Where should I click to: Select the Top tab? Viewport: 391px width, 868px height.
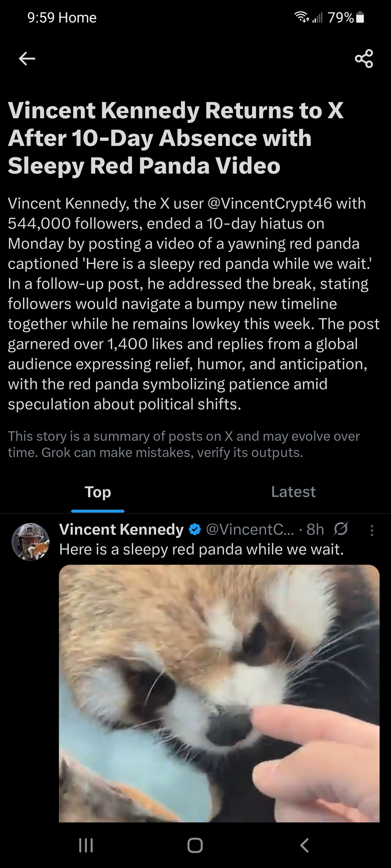98,492
